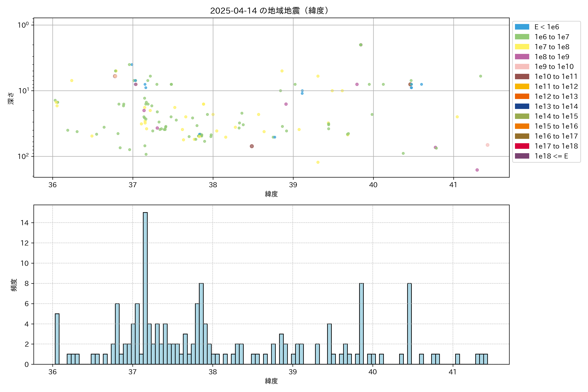Click the red 1e17 to 1e18 legend swatch
The height and width of the screenshot is (392, 588).
tap(522, 146)
